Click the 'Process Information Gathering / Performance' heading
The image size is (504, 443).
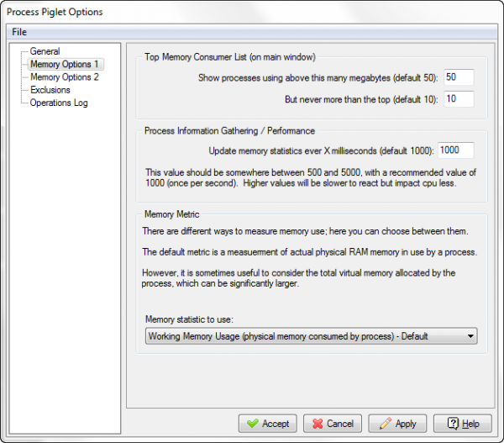(229, 130)
